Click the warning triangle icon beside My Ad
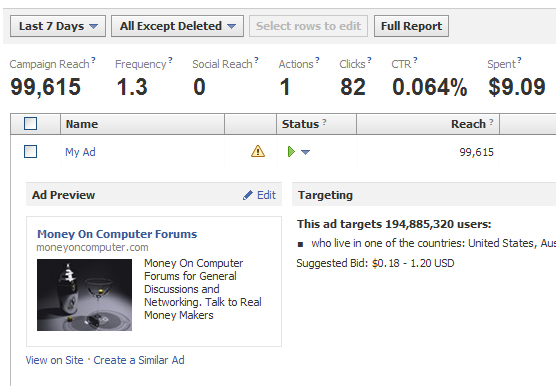Viewport: 556px width, 386px height. 258,151
